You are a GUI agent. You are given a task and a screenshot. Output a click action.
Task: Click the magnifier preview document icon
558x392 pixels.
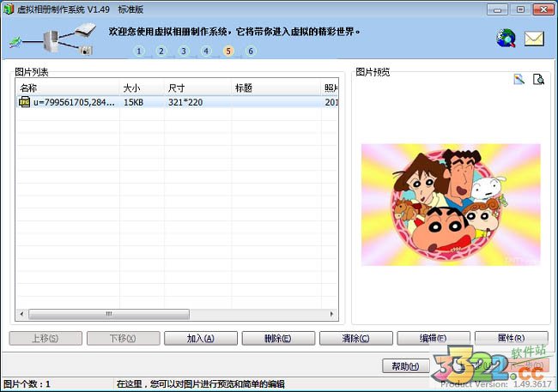pyautogui.click(x=538, y=79)
